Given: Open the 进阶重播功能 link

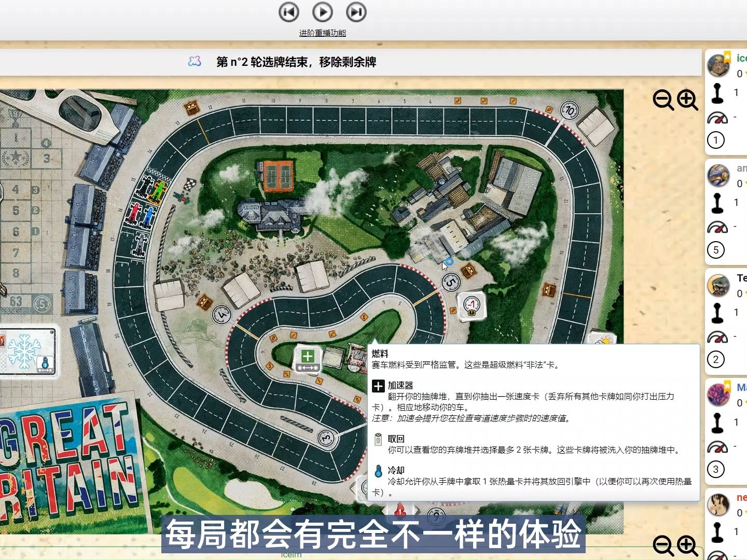Looking at the screenshot, I should coord(323,33).
